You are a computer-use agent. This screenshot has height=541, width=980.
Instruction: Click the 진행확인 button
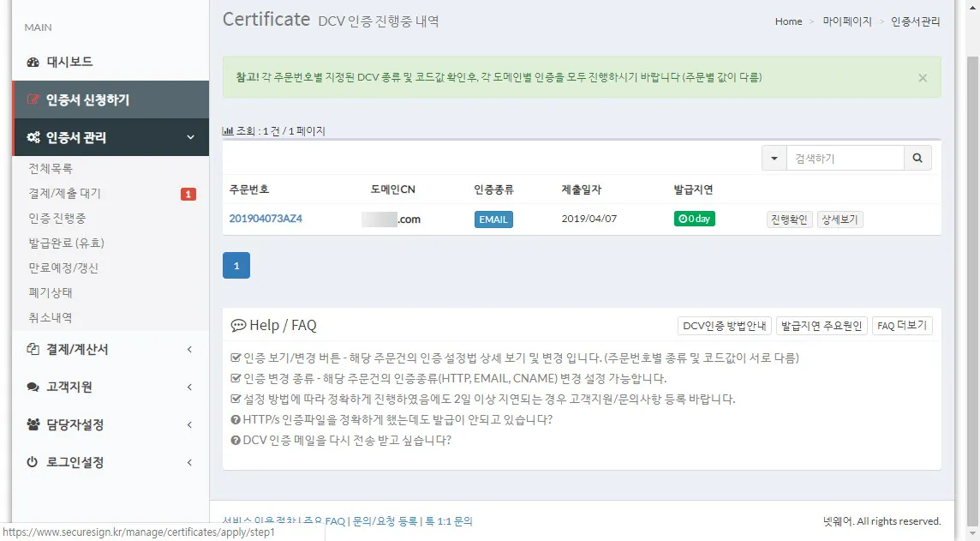(787, 219)
